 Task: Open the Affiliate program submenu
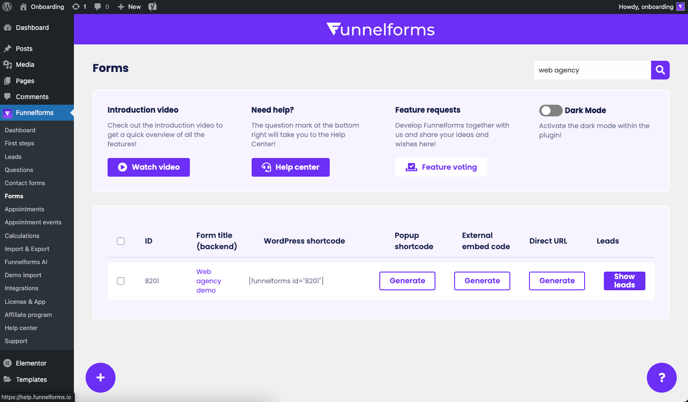click(x=28, y=315)
